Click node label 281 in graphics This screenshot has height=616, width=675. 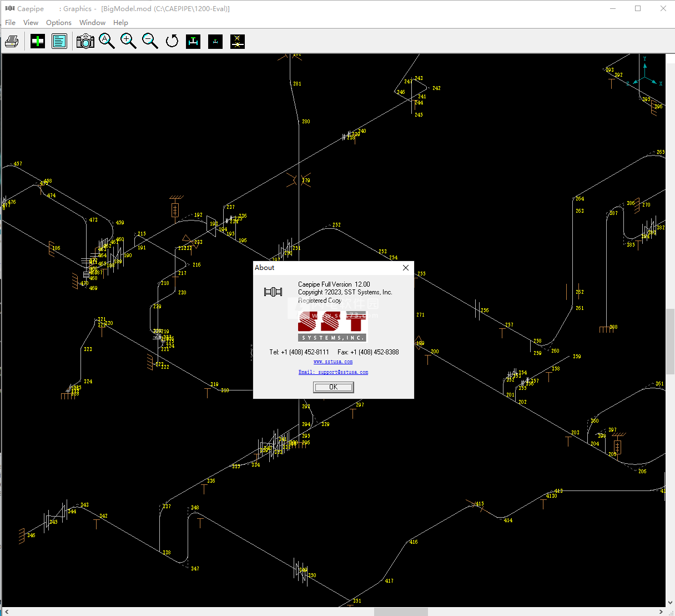[297, 84]
